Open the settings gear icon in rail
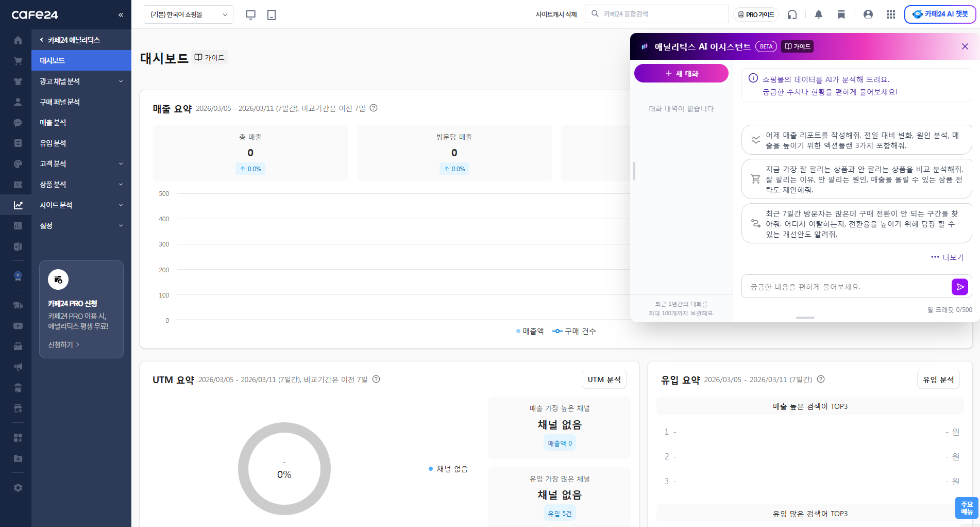 tap(18, 488)
